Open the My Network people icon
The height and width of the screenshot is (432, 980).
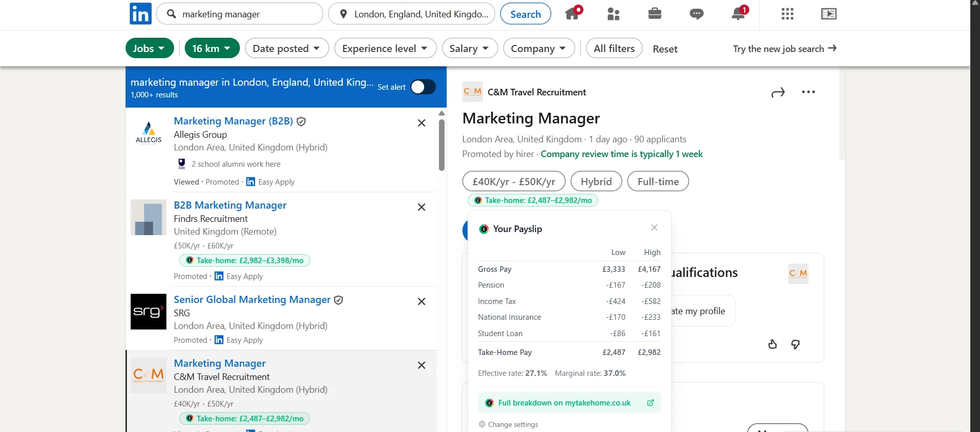[614, 14]
